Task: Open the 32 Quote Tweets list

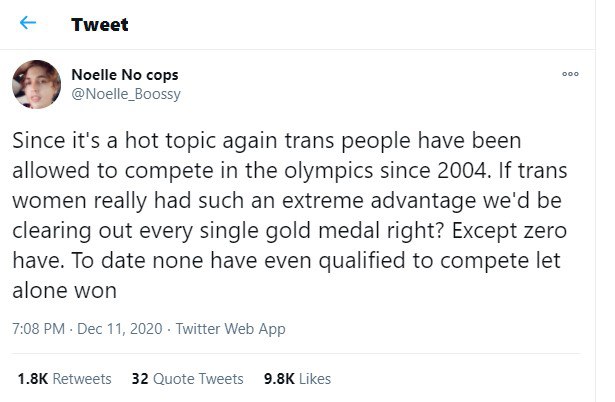Action: [188, 379]
